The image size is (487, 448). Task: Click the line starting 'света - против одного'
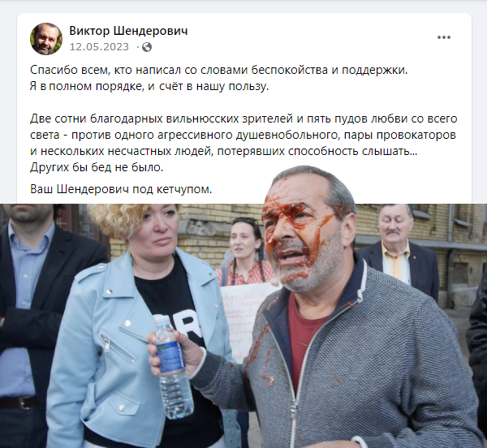click(x=243, y=135)
